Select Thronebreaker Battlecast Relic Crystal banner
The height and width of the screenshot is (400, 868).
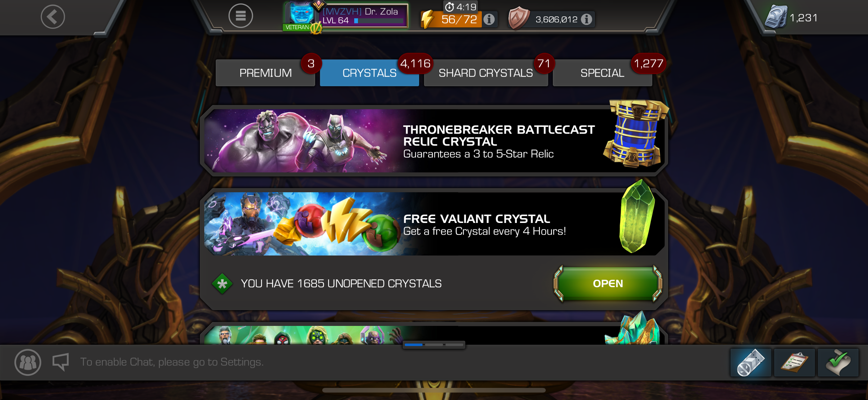tap(434, 140)
